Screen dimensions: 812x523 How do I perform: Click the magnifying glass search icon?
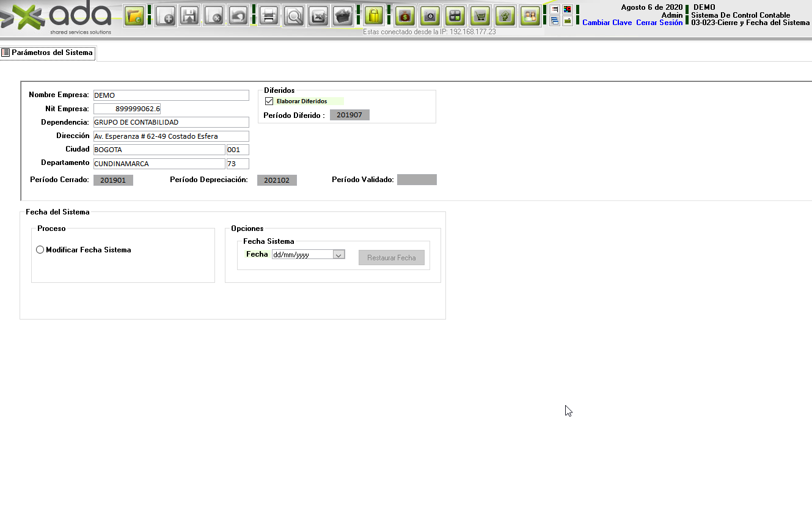[x=294, y=16]
